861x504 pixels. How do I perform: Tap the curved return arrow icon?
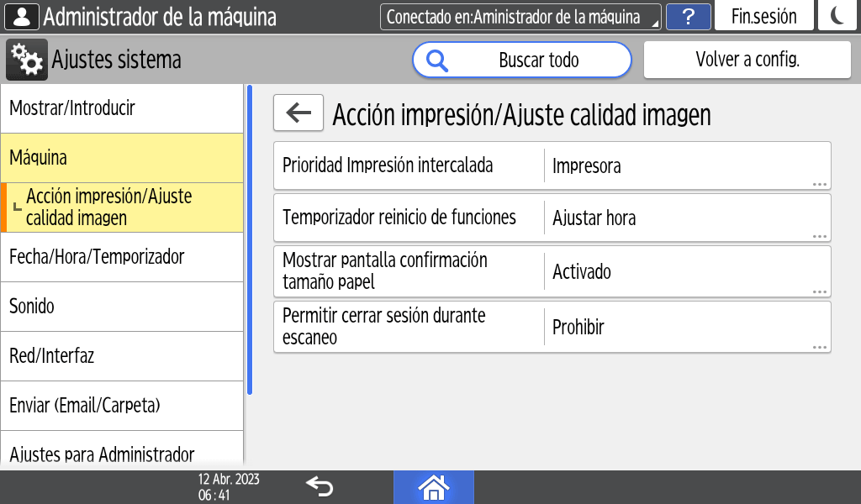[x=320, y=486]
